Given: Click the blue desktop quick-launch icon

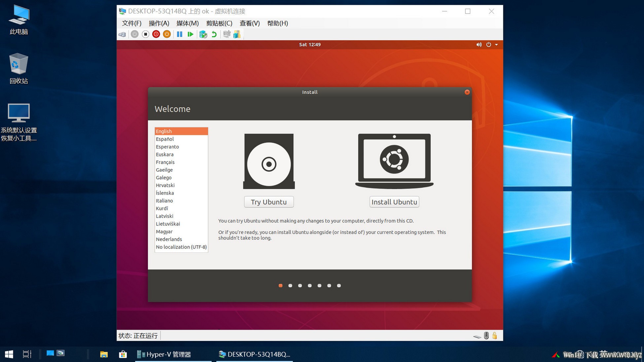Looking at the screenshot, I should click(50, 353).
